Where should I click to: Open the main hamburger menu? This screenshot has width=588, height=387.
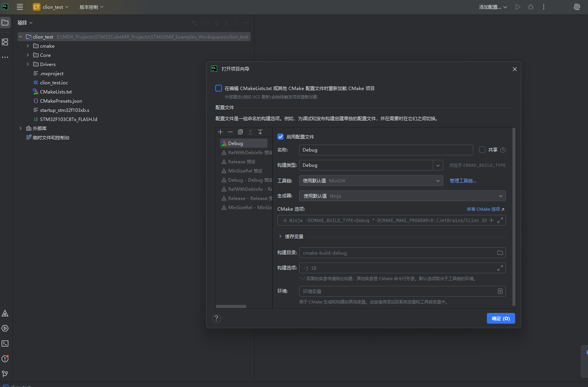tap(20, 7)
